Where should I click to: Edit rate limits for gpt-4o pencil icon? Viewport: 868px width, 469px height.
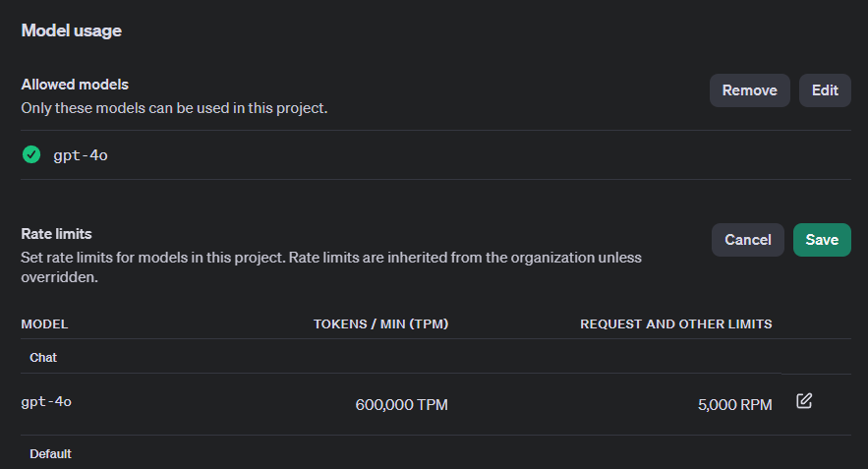click(804, 401)
